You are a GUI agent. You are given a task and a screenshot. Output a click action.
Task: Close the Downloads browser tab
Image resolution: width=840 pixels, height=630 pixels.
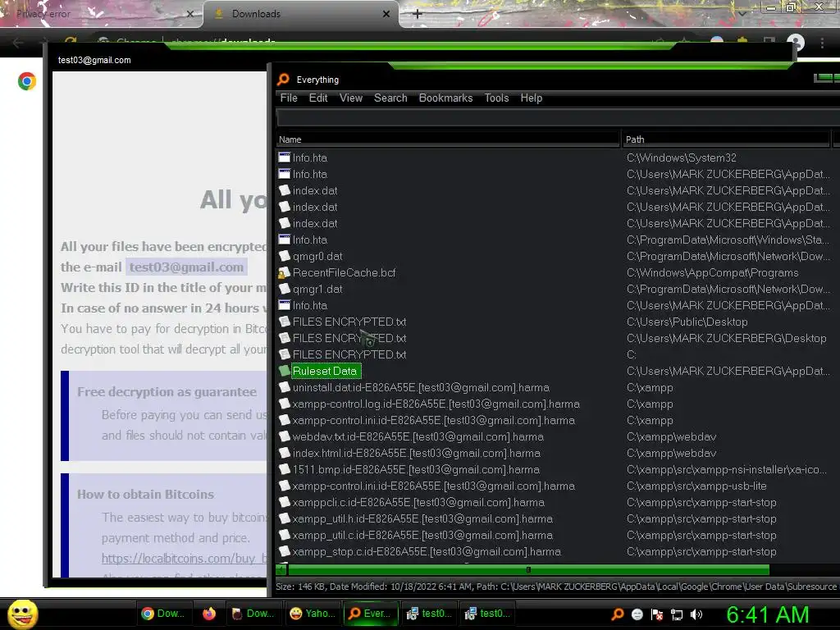(x=386, y=14)
